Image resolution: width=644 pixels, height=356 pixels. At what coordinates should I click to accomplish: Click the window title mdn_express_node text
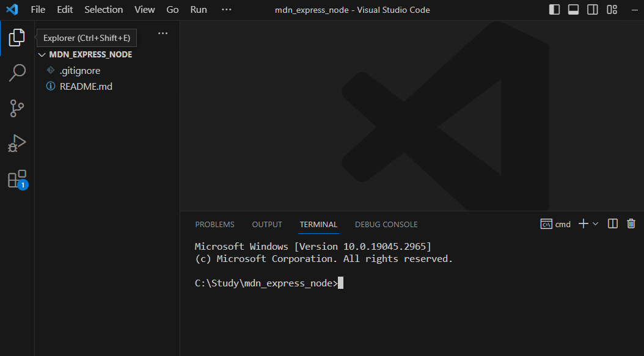(312, 10)
